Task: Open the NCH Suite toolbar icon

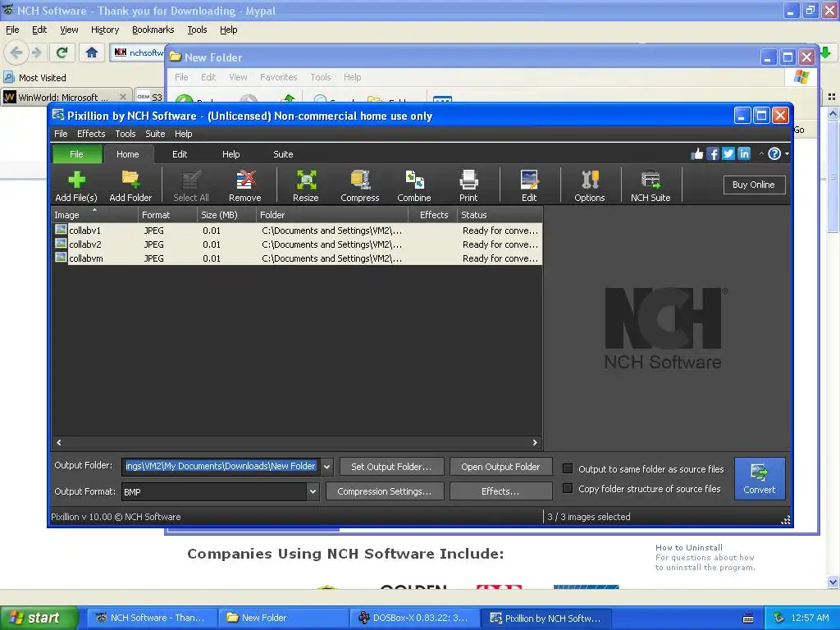Action: [651, 185]
